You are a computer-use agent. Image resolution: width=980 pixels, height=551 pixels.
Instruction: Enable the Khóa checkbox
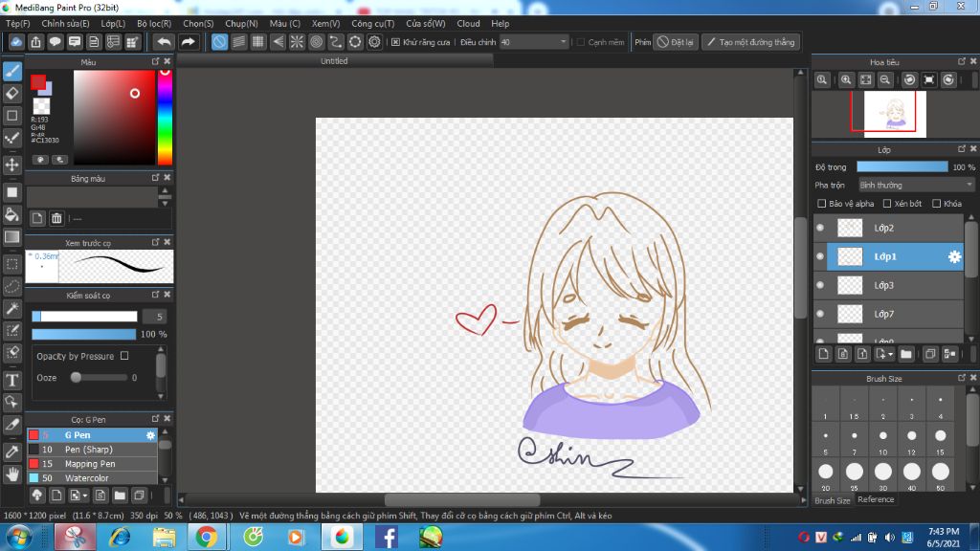[x=936, y=204]
